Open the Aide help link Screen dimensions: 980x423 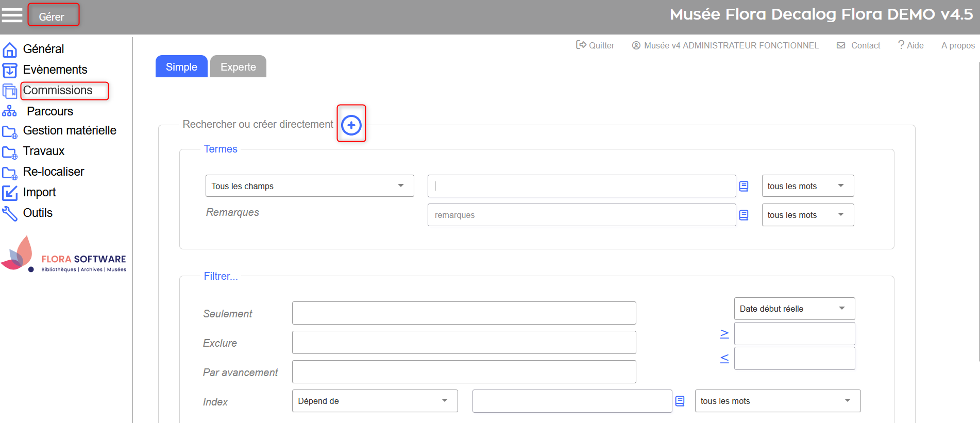tap(910, 45)
